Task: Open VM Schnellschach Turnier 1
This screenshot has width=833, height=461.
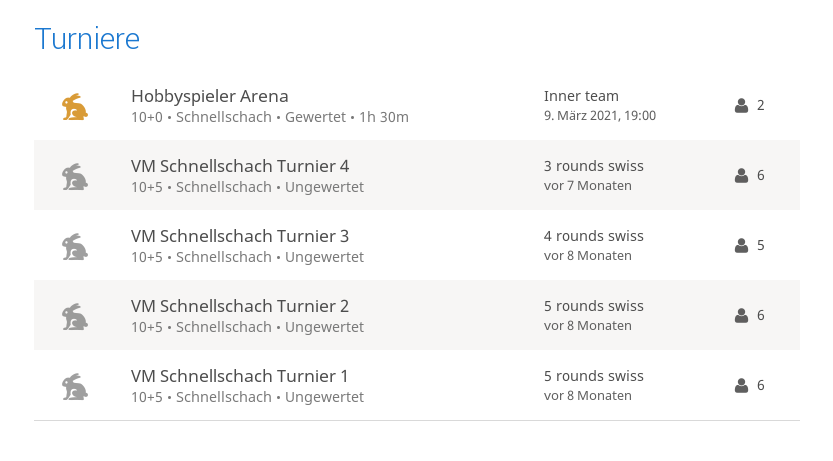Action: [x=239, y=377]
